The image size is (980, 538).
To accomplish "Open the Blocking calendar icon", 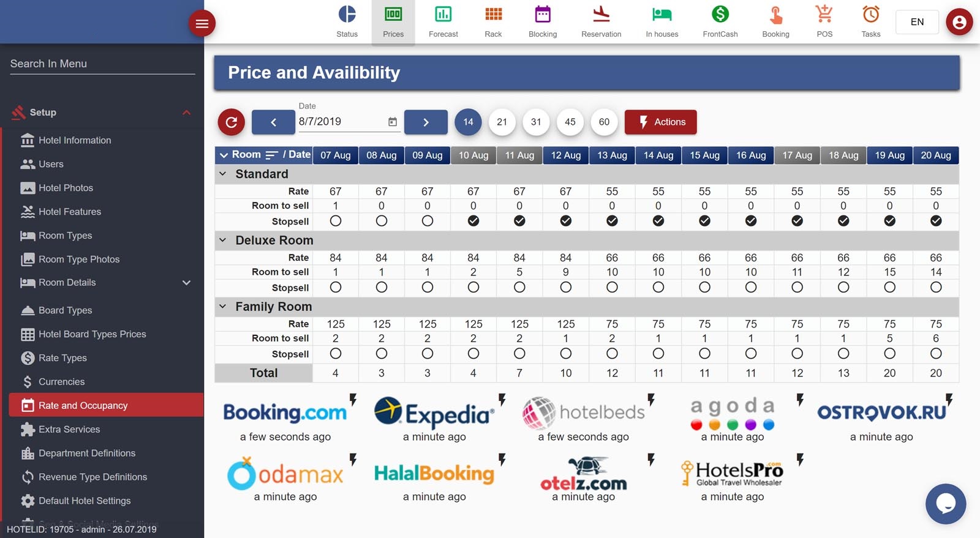I will [x=543, y=14].
